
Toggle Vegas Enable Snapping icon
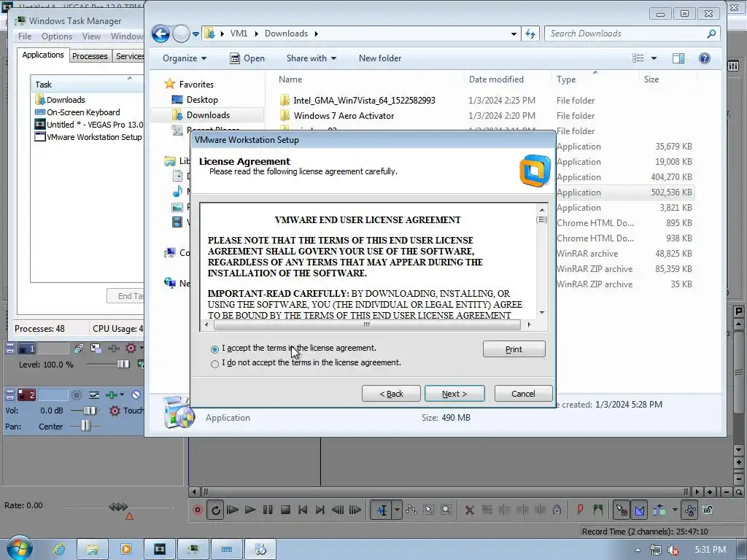click(622, 510)
